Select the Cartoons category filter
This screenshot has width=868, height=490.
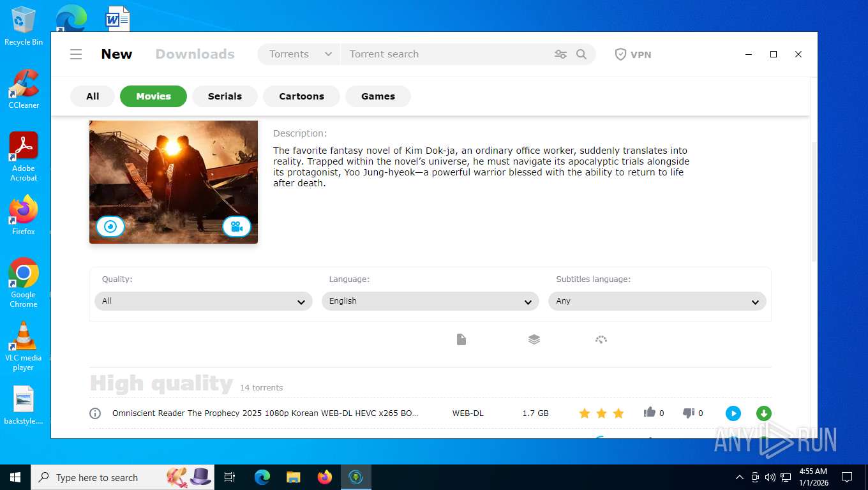[x=301, y=96]
